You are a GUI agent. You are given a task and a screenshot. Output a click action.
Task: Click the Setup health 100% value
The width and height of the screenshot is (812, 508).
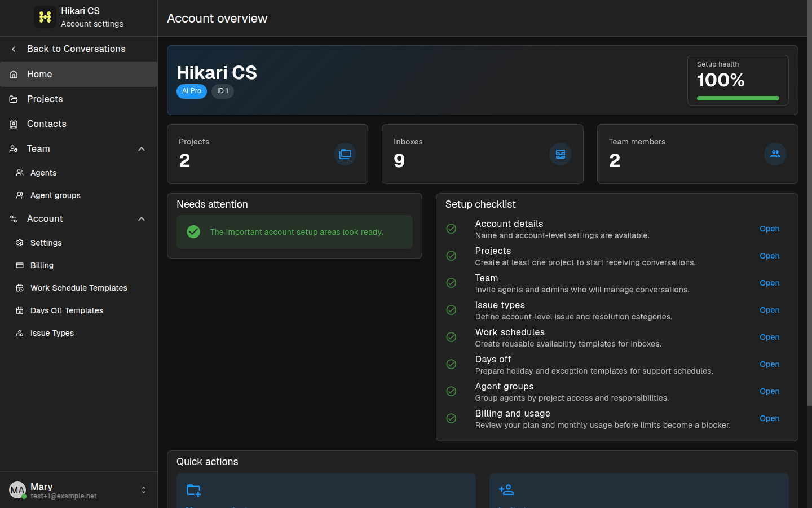(721, 80)
